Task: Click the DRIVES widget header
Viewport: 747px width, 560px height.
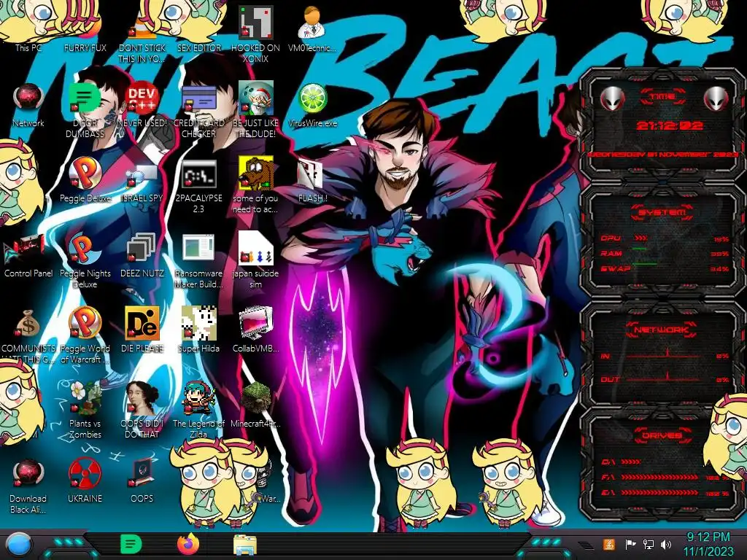Action: tap(662, 435)
